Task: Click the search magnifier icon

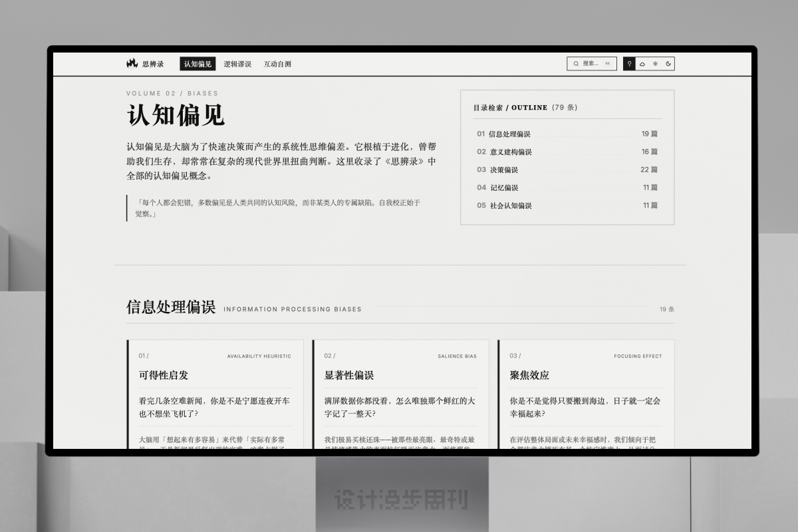Action: click(576, 64)
